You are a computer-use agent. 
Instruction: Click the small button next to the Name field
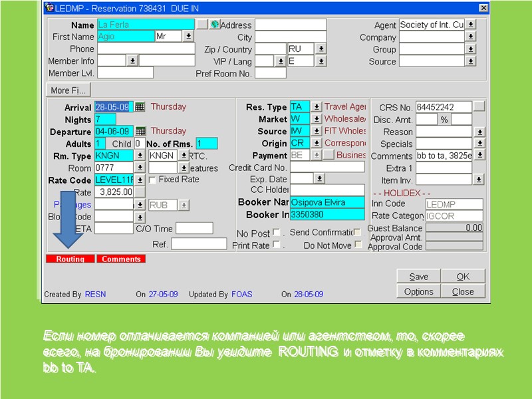pos(202,25)
